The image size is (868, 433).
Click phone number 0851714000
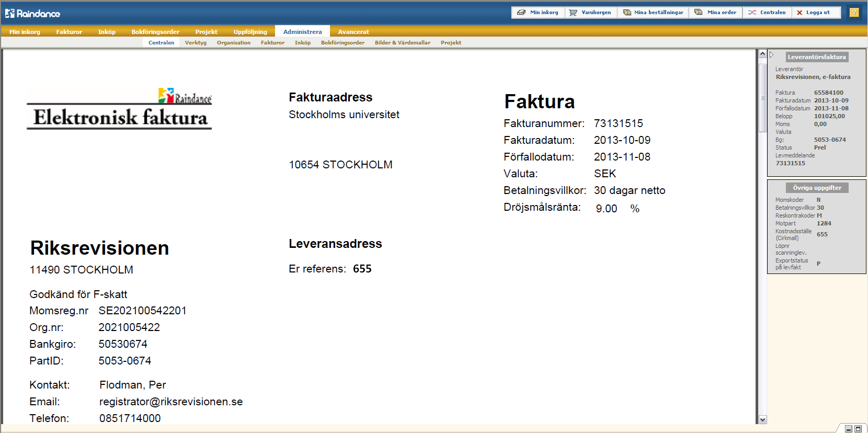click(130, 418)
